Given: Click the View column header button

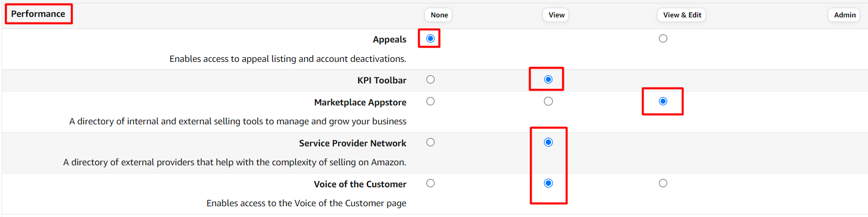Looking at the screenshot, I should tap(556, 15).
